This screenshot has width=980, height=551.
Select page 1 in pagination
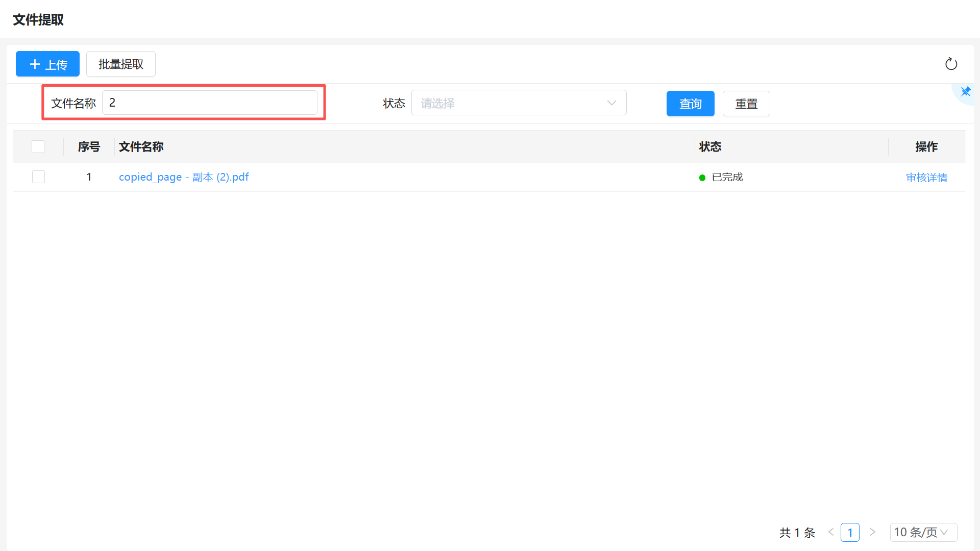pos(850,532)
